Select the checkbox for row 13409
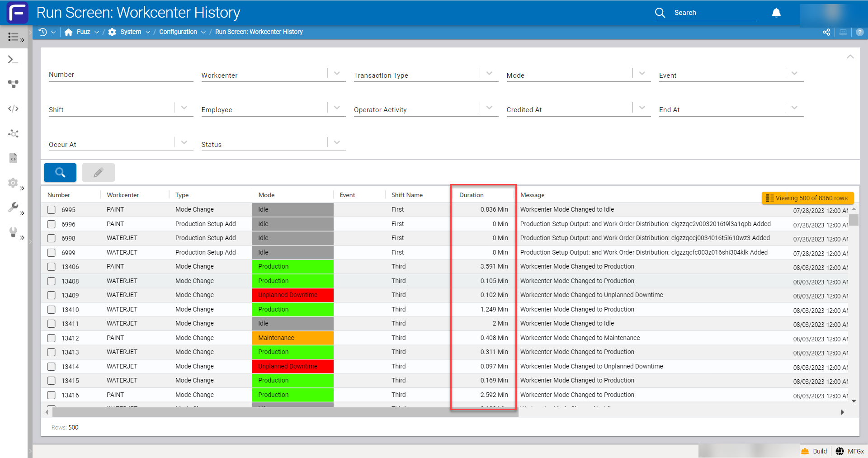 tap(52, 295)
